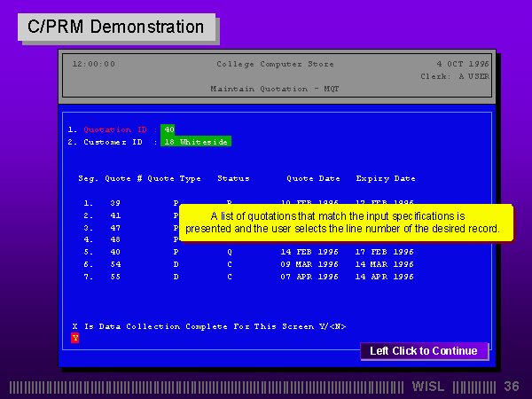This screenshot has height=399, width=532.
Task: Click the Quote Type column header
Action: (174, 178)
